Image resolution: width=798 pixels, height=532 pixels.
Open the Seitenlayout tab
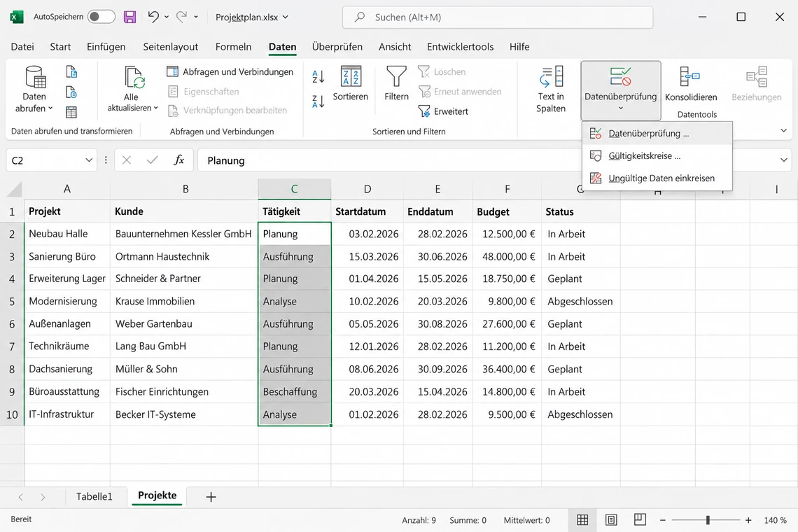(171, 47)
